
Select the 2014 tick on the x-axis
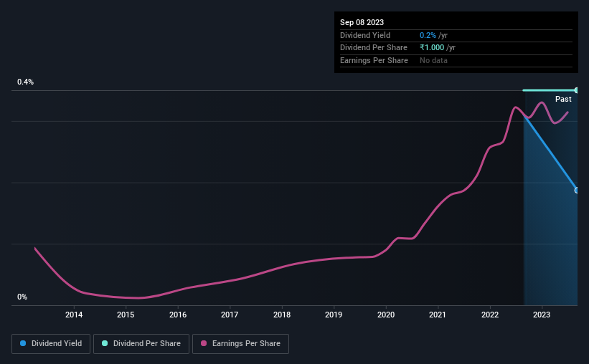[x=74, y=315]
